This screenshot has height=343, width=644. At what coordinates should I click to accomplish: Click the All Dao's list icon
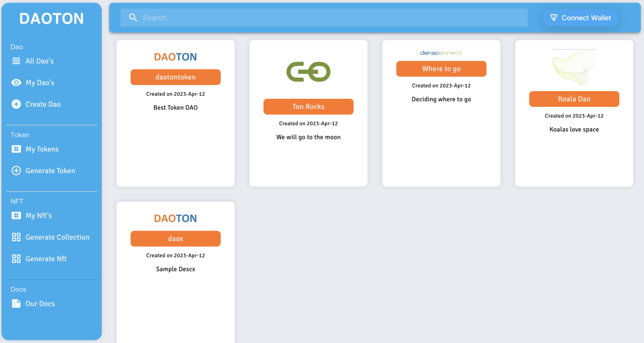pos(16,61)
